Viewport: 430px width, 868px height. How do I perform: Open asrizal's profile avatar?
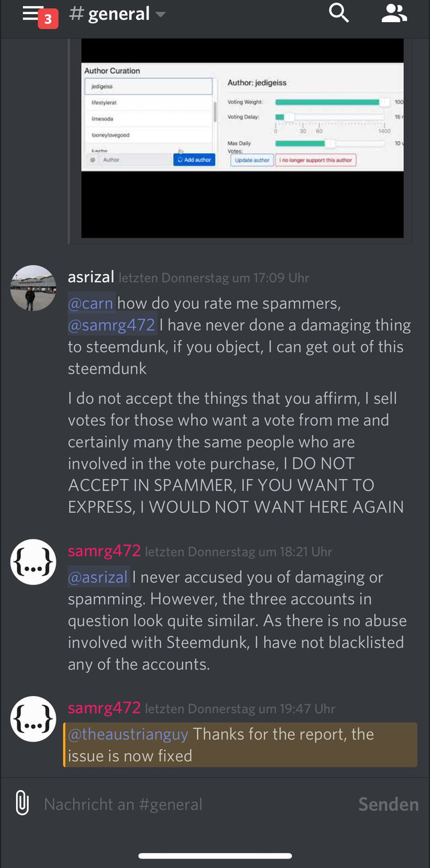33,288
